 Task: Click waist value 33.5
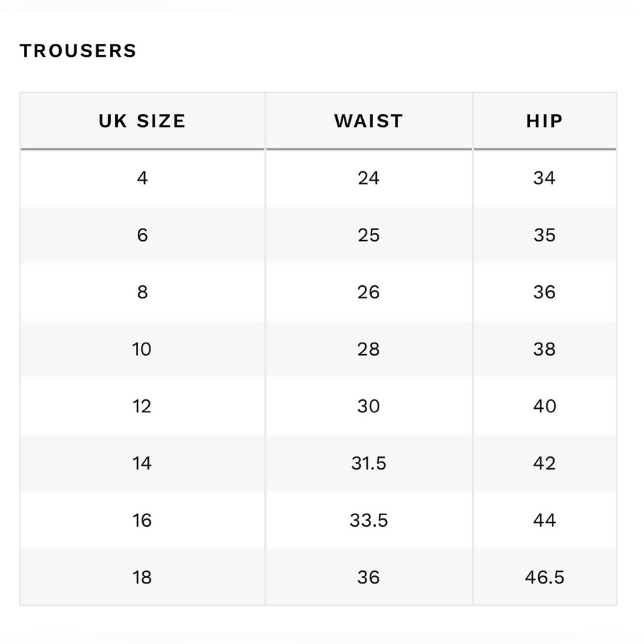pyautogui.click(x=368, y=520)
